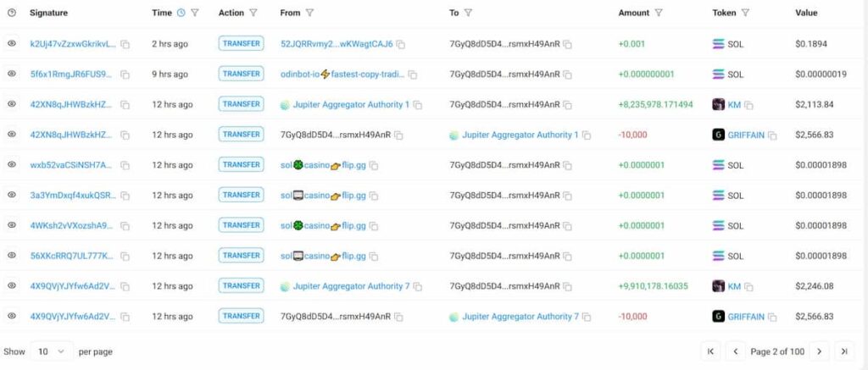
Task: Click the eye icon for 56XKcRRQ7UL777K row
Action: pos(12,256)
